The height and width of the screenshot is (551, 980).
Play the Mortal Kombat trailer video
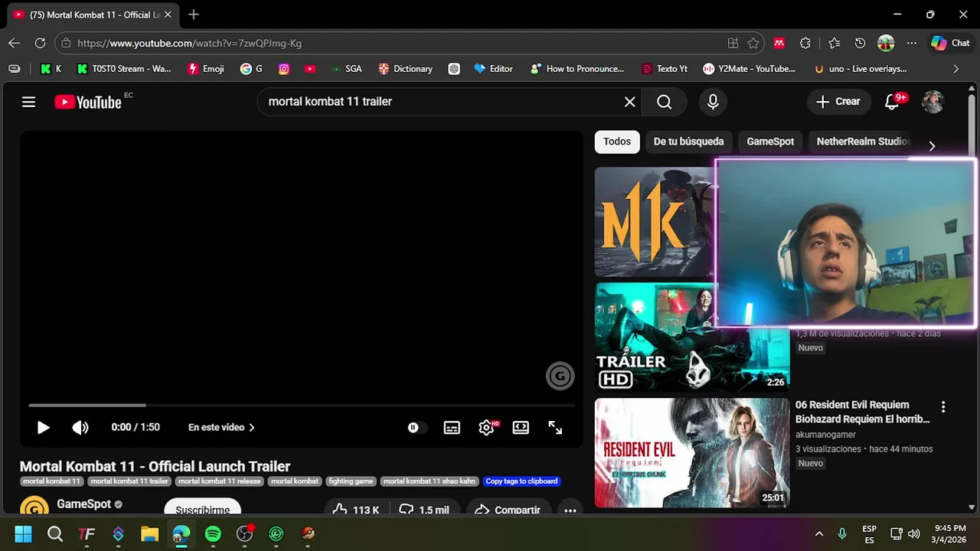coord(43,428)
